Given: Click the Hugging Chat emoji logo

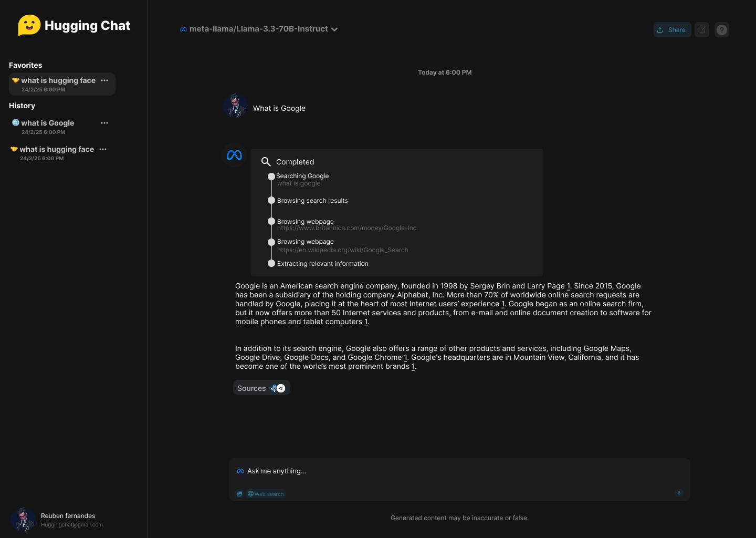Looking at the screenshot, I should [x=29, y=25].
